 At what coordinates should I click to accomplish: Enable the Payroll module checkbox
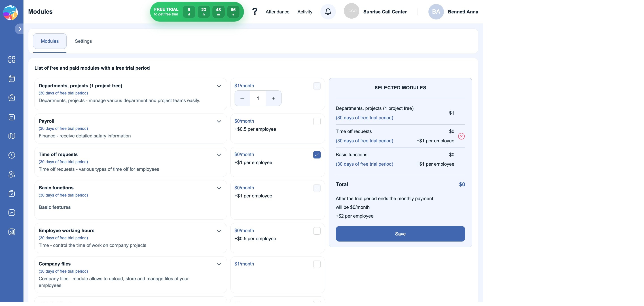(317, 122)
